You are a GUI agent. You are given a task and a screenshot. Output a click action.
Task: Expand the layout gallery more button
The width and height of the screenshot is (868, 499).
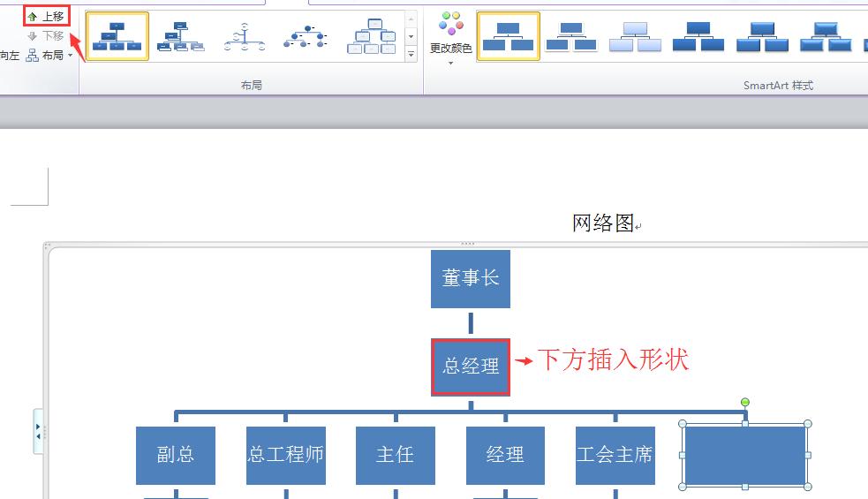[411, 54]
